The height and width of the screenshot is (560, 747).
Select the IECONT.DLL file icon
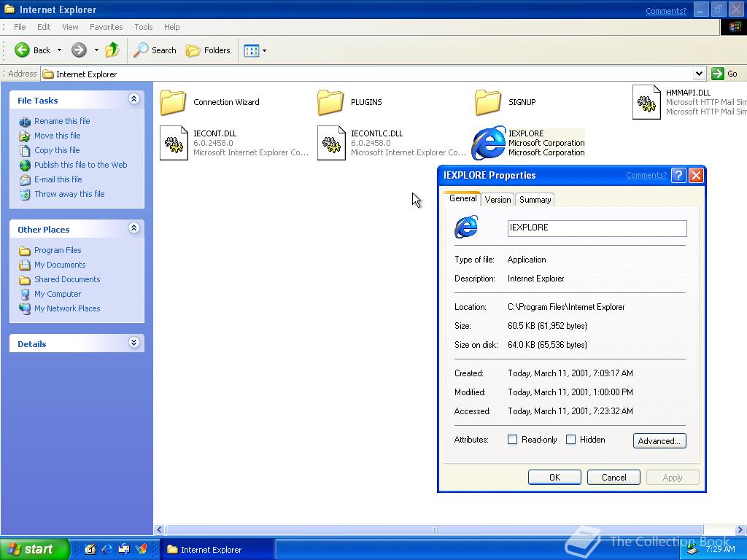coord(174,143)
